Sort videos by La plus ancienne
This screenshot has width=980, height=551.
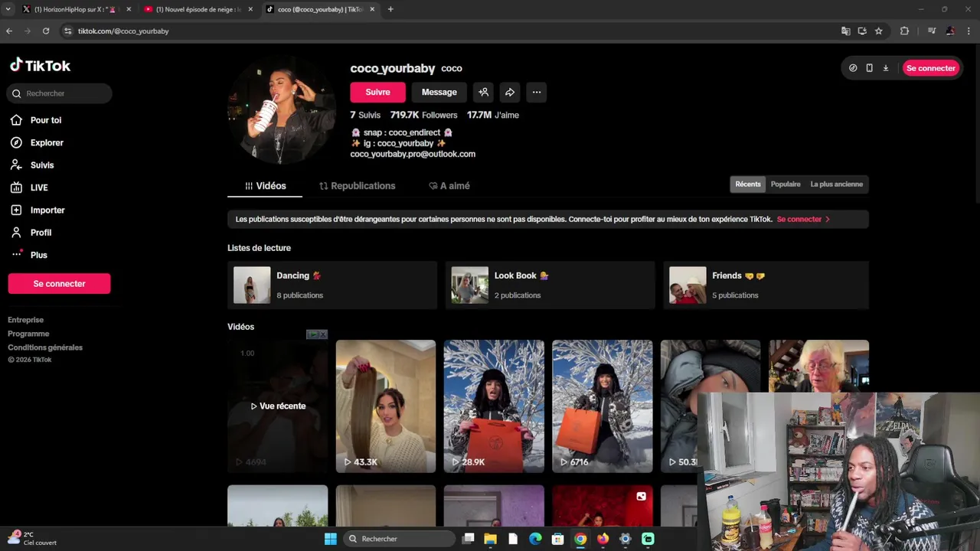tap(836, 184)
